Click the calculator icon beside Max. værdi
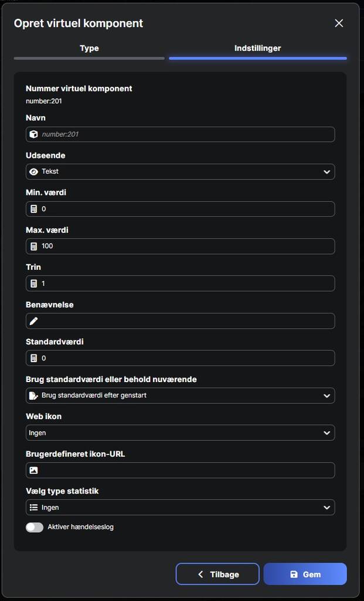The height and width of the screenshot is (601, 364). click(33, 247)
